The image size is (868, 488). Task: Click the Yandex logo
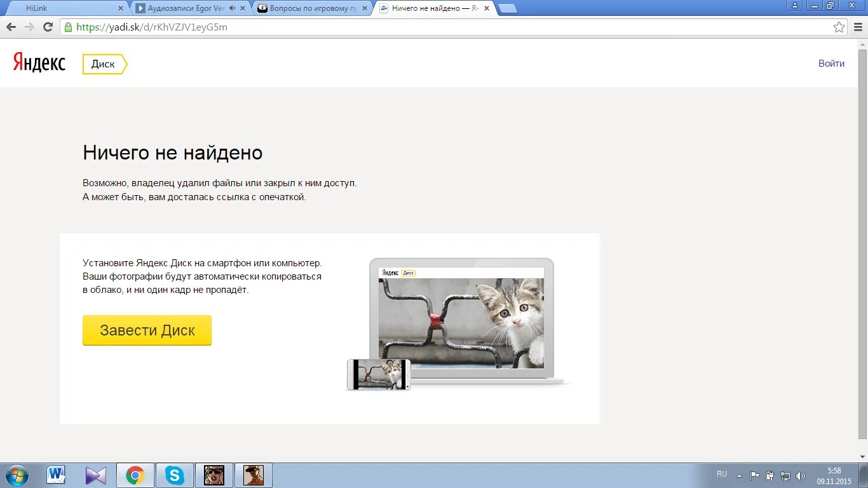39,62
